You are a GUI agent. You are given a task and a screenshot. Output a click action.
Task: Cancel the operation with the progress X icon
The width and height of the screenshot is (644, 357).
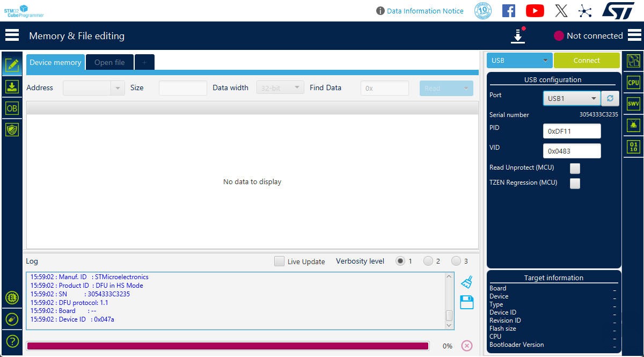pos(467,346)
